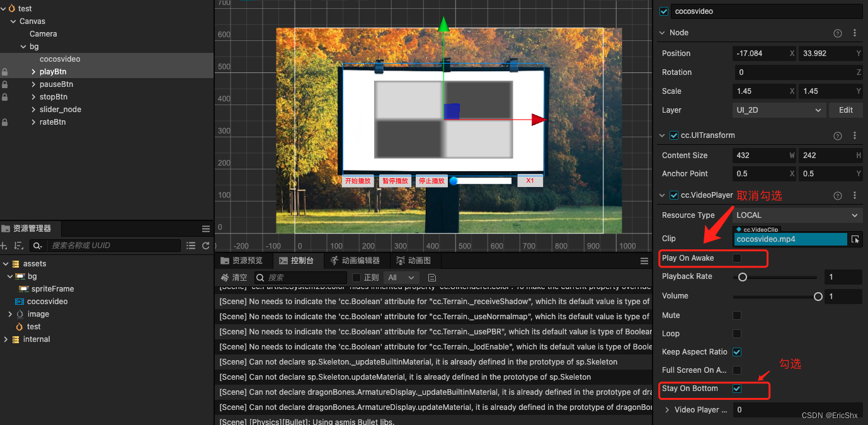Collapse the test scene root node

point(4,9)
